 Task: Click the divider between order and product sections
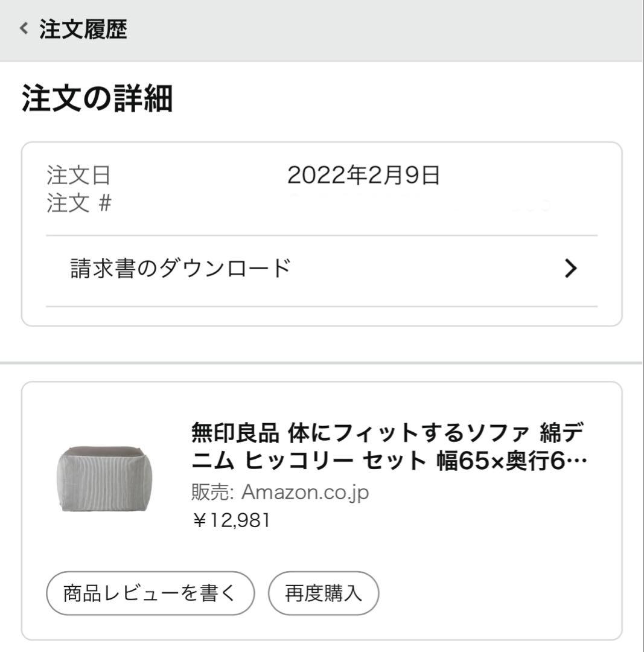tap(321, 363)
